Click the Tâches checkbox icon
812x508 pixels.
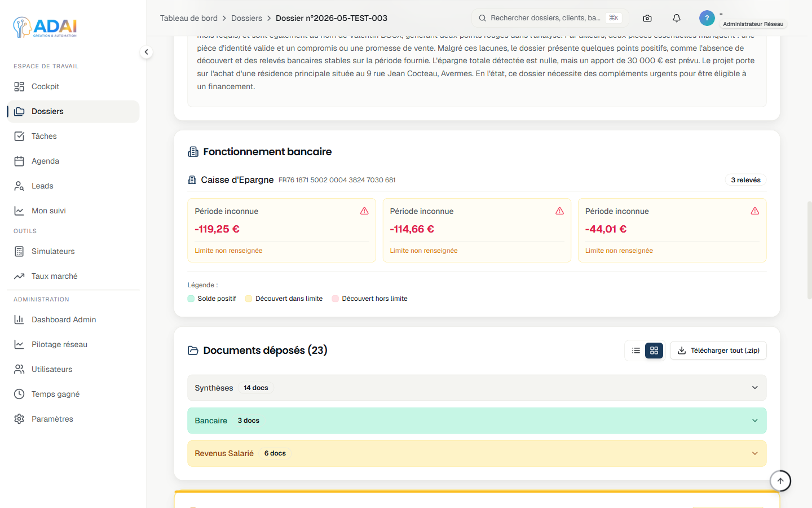[x=19, y=136]
